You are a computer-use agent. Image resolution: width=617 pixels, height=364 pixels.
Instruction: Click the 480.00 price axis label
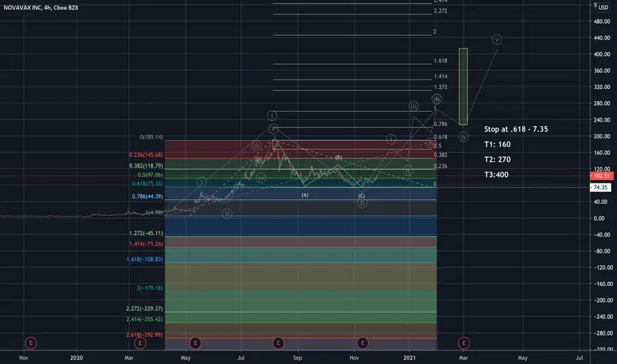[x=602, y=22]
